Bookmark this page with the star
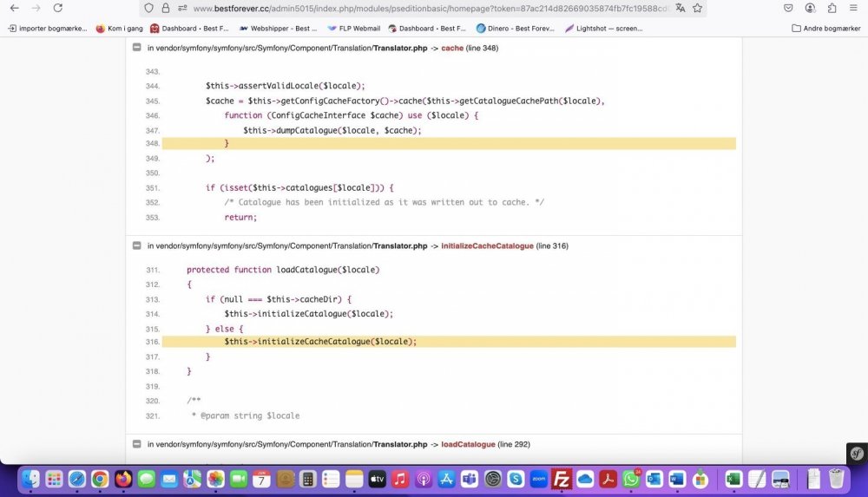Screen dimensions: 868x497 [698, 9]
